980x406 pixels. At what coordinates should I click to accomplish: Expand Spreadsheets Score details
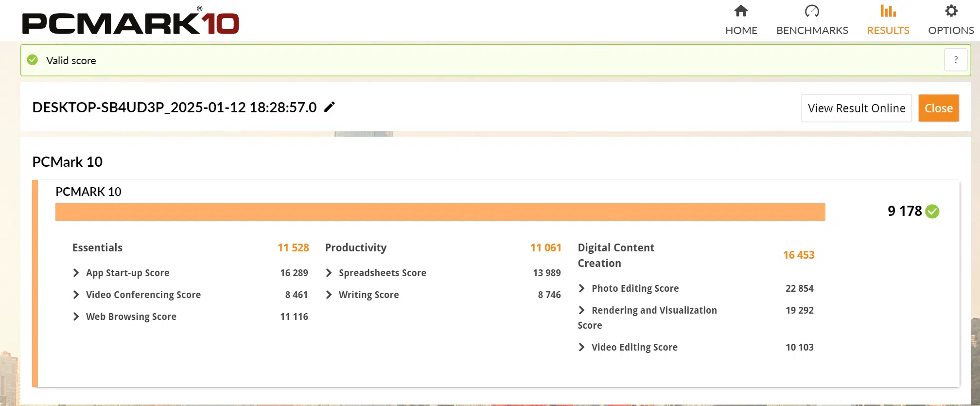(329, 273)
